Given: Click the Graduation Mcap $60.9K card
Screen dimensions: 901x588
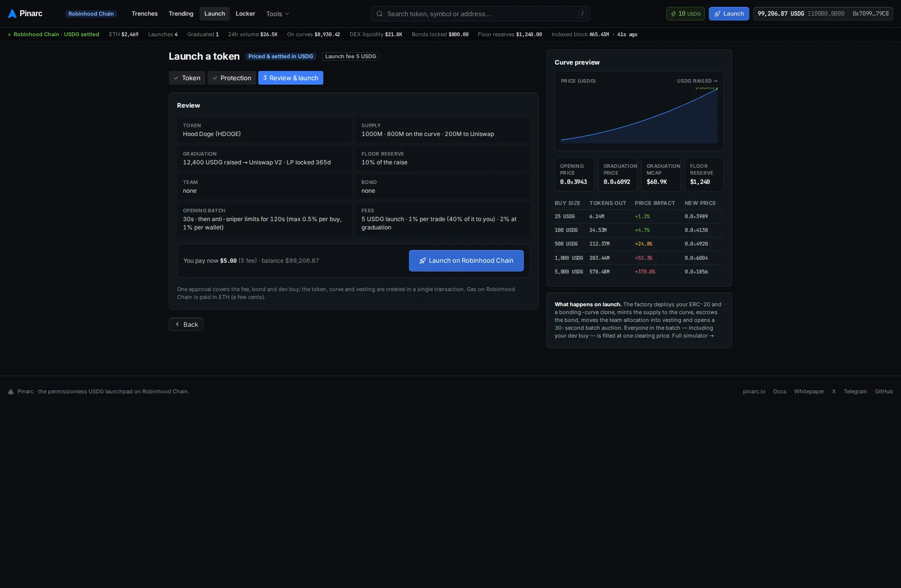Looking at the screenshot, I should 661,174.
